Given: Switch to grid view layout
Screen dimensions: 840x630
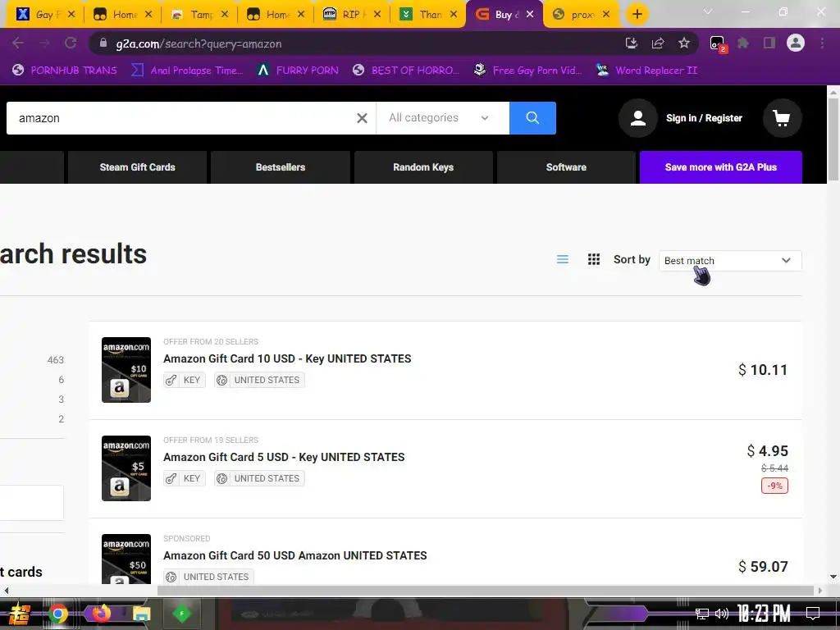Looking at the screenshot, I should tap(594, 260).
